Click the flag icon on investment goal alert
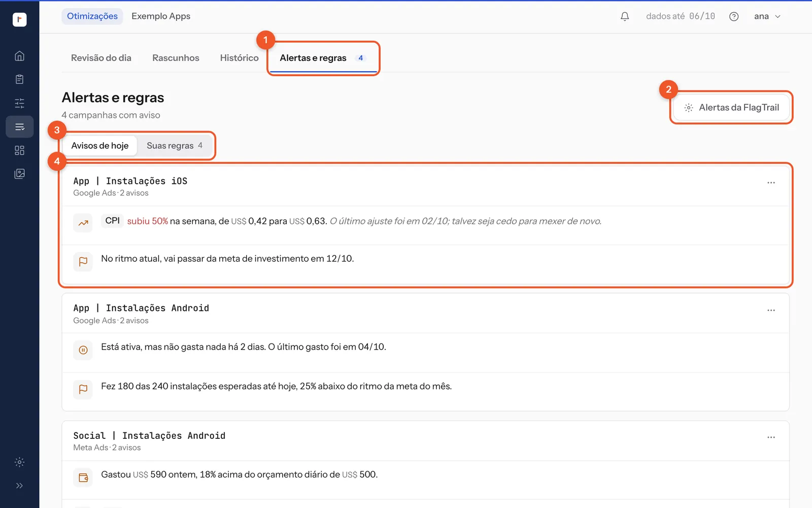This screenshot has width=812, height=508. [83, 262]
